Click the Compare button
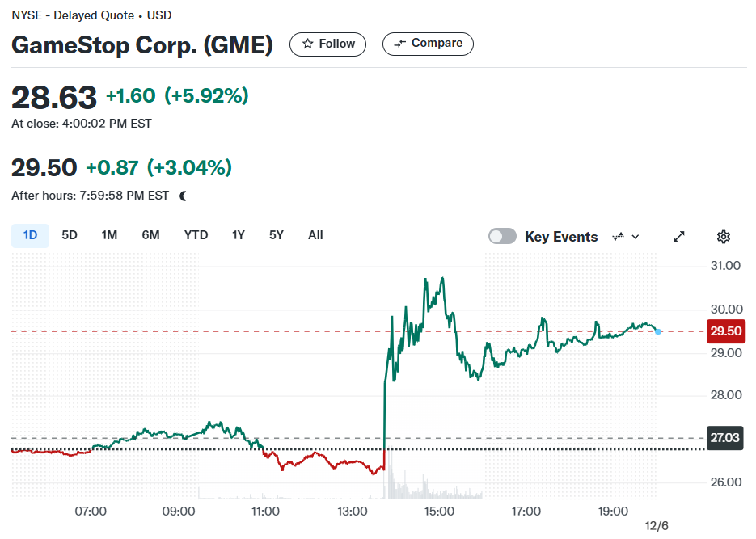 [429, 44]
